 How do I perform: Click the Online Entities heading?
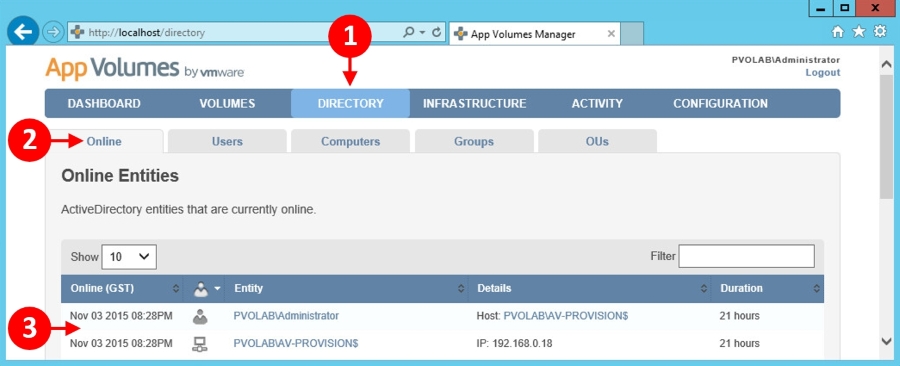(120, 176)
